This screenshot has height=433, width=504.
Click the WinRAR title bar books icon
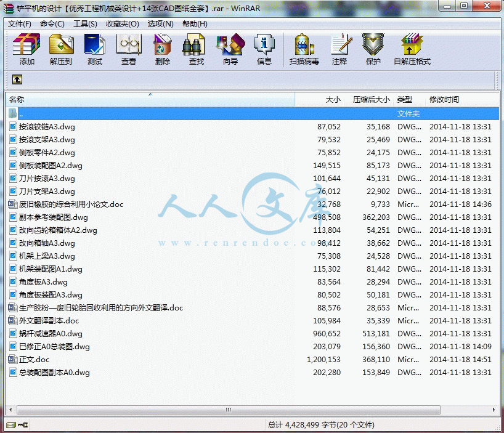9,8
